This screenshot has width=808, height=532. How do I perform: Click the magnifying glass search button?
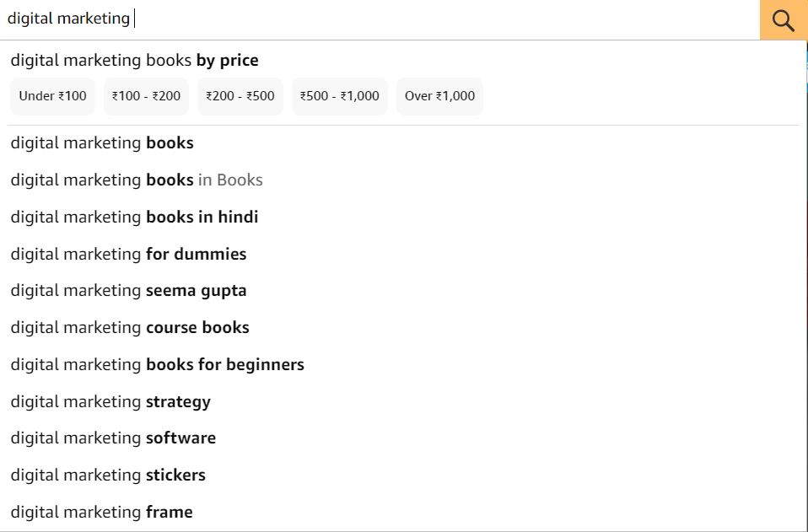pos(783,20)
